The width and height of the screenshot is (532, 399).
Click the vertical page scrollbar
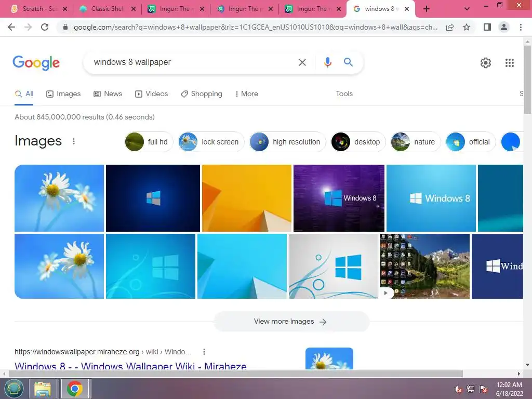(x=528, y=79)
